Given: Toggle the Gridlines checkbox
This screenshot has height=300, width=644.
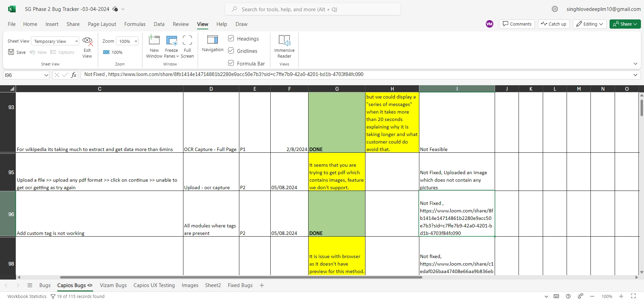Looking at the screenshot, I should pyautogui.click(x=231, y=50).
